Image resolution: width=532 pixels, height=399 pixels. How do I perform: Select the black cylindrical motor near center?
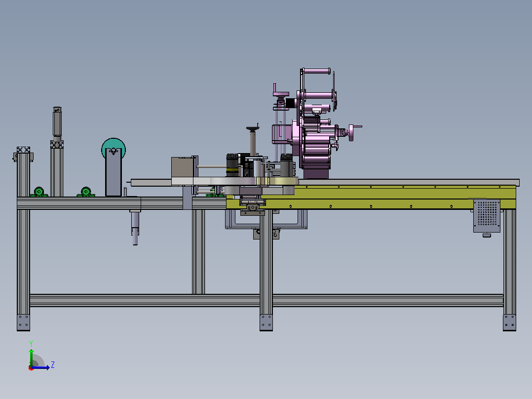click(232, 165)
